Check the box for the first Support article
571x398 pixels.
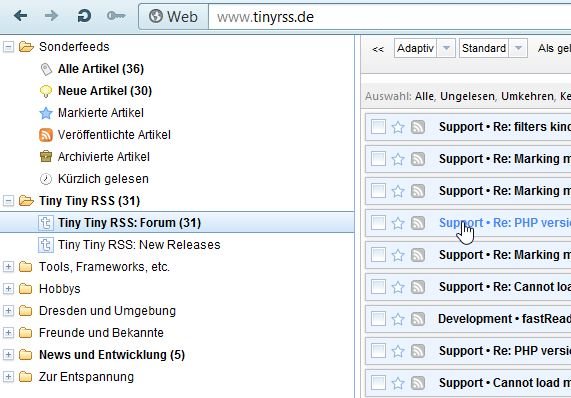tap(378, 127)
